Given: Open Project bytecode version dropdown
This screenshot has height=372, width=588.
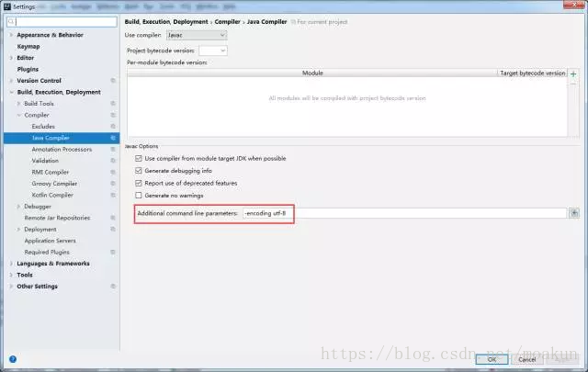Looking at the screenshot, I should (x=213, y=51).
